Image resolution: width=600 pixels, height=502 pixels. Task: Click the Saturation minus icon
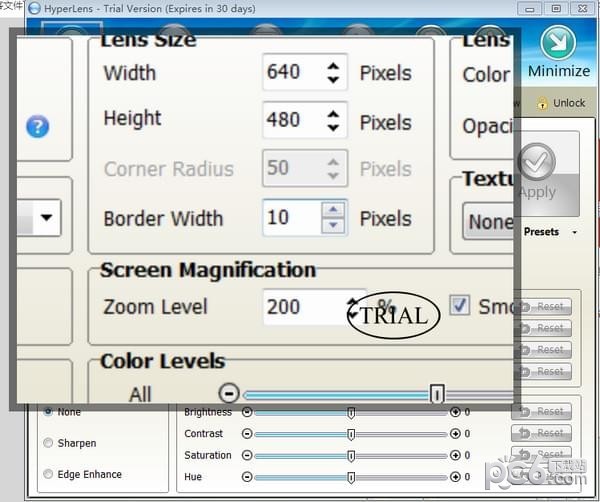(x=247, y=455)
